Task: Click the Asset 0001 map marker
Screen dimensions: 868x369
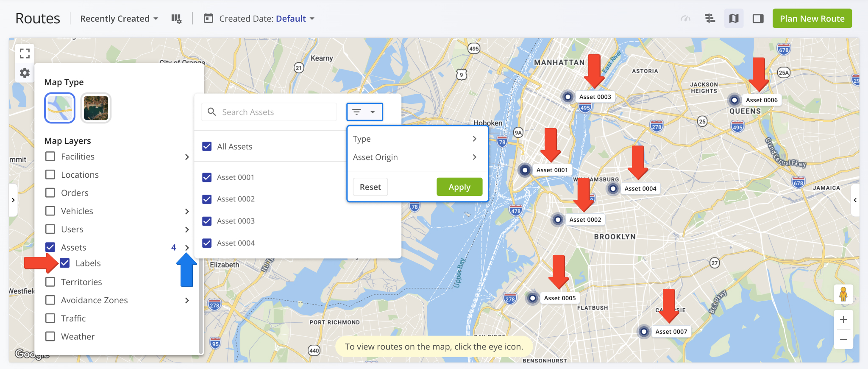Action: pyautogui.click(x=525, y=170)
